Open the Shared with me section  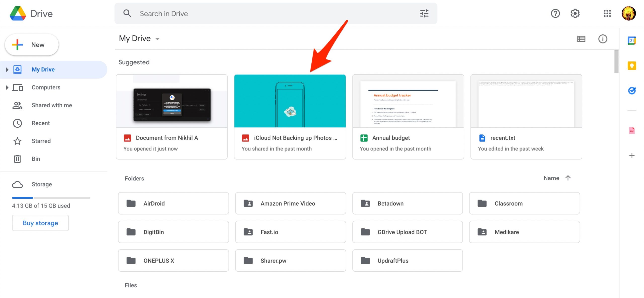[x=52, y=105]
